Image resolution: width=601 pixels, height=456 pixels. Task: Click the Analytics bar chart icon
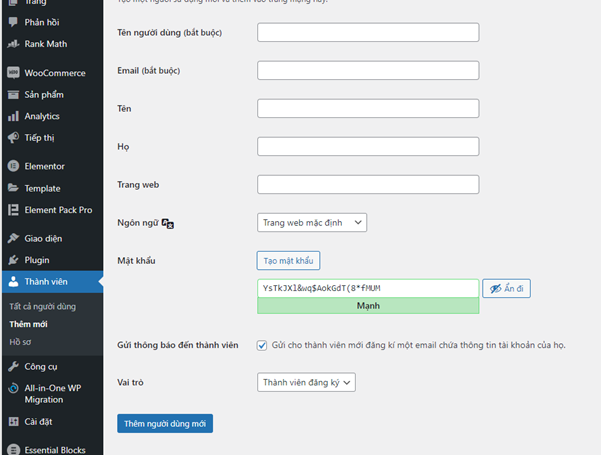(13, 116)
